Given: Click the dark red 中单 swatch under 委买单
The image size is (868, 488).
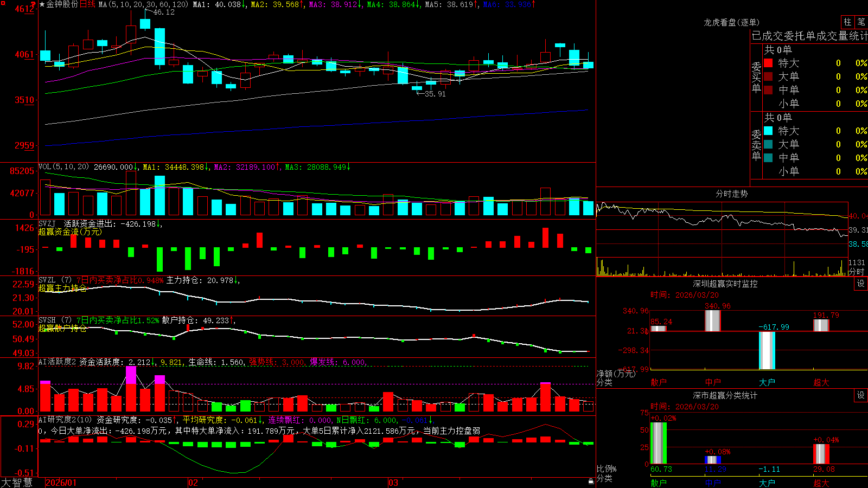Looking at the screenshot, I should pos(768,90).
